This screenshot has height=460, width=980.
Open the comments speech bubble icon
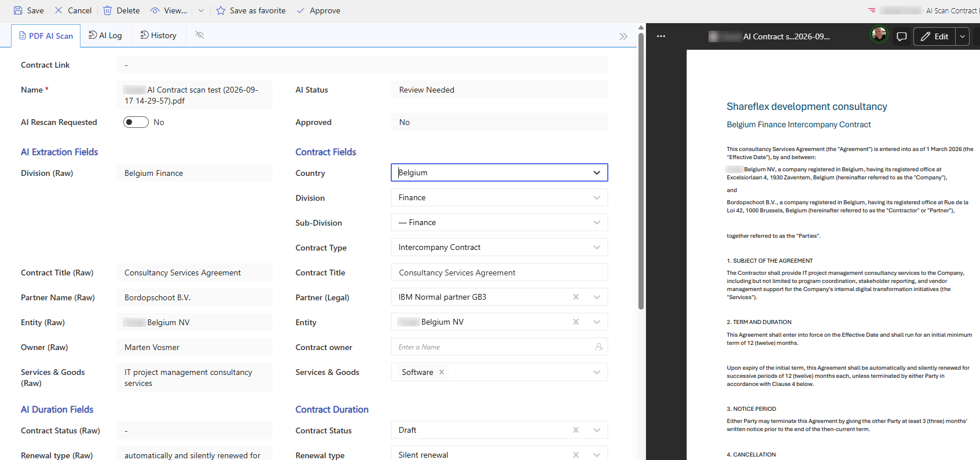point(901,36)
